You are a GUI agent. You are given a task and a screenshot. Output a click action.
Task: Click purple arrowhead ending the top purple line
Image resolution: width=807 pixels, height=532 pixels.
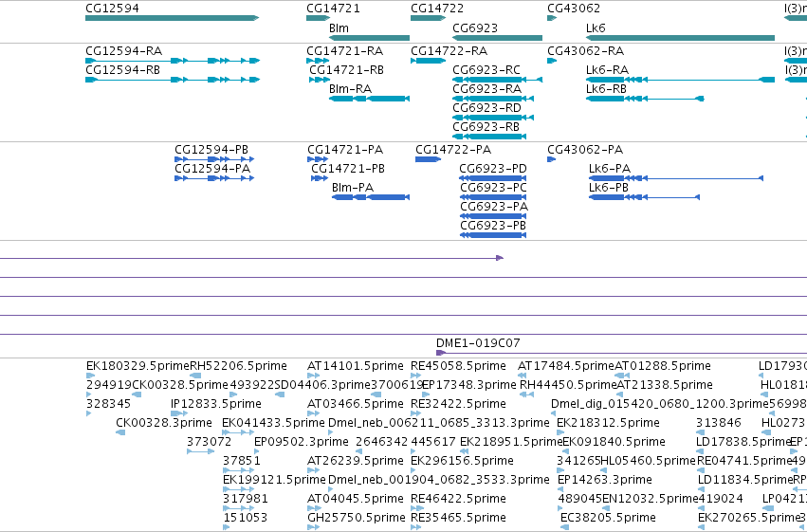(500, 258)
